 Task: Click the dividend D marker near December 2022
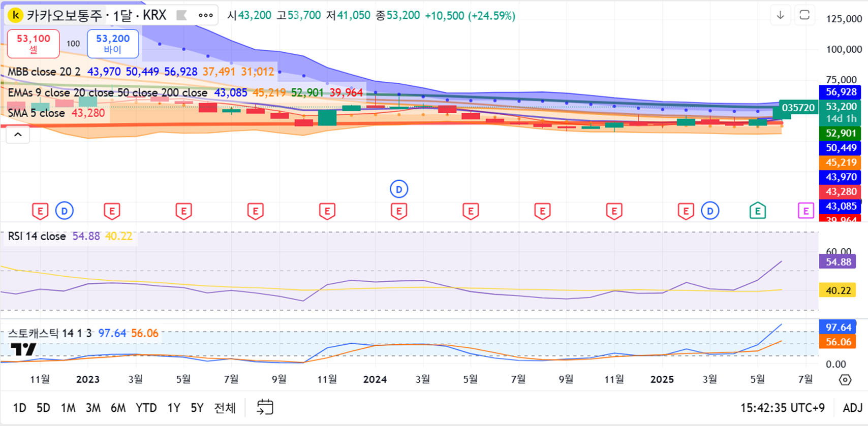[x=65, y=211]
